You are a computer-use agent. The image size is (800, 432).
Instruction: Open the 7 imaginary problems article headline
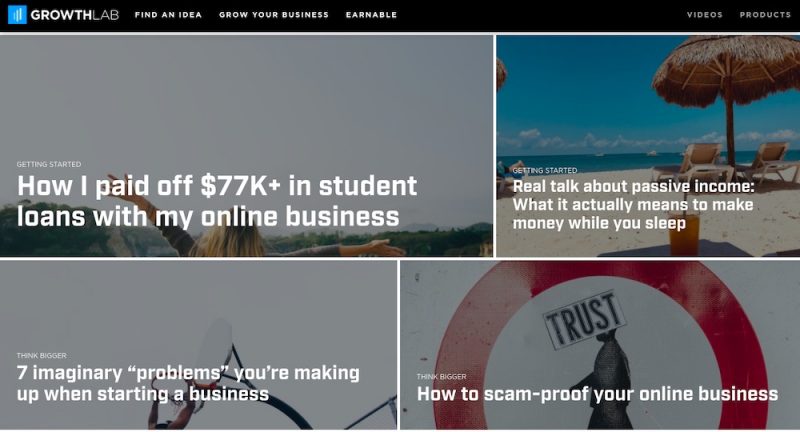click(x=188, y=383)
